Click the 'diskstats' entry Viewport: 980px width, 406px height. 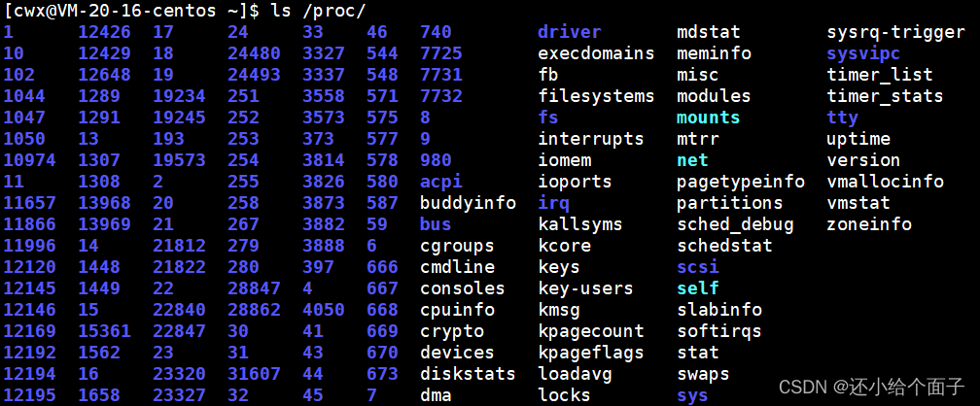pyautogui.click(x=468, y=374)
